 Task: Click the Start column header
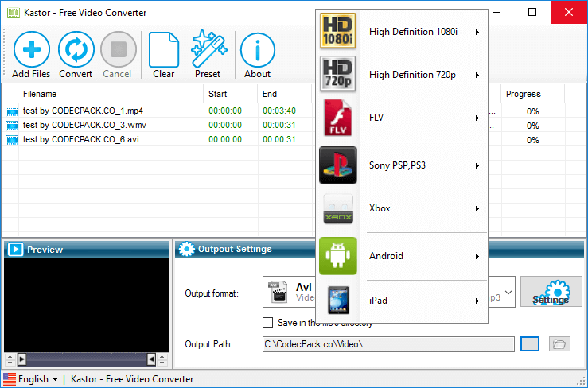231,94
